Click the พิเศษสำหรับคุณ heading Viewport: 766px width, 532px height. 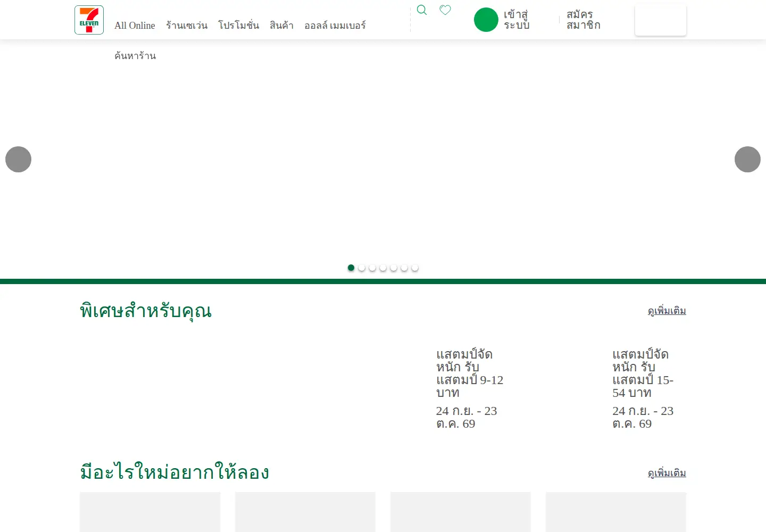[x=146, y=311]
